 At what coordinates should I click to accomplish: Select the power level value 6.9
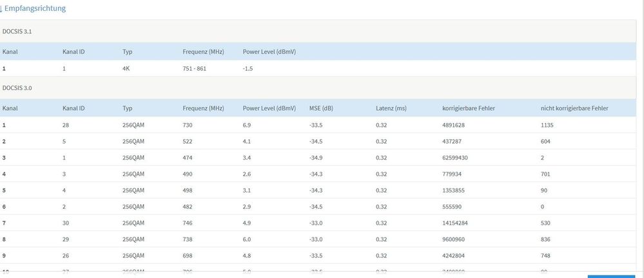point(248,124)
